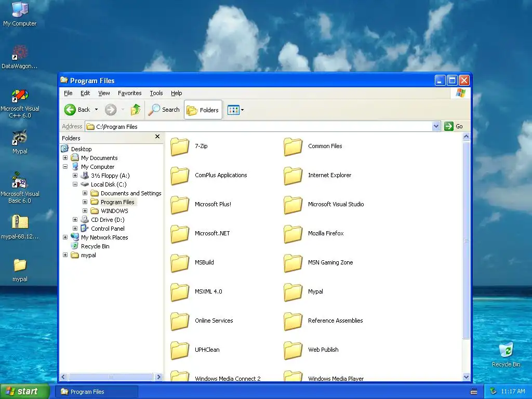This screenshot has width=532, height=399.
Task: Select the Common Files folder icon
Action: click(293, 147)
